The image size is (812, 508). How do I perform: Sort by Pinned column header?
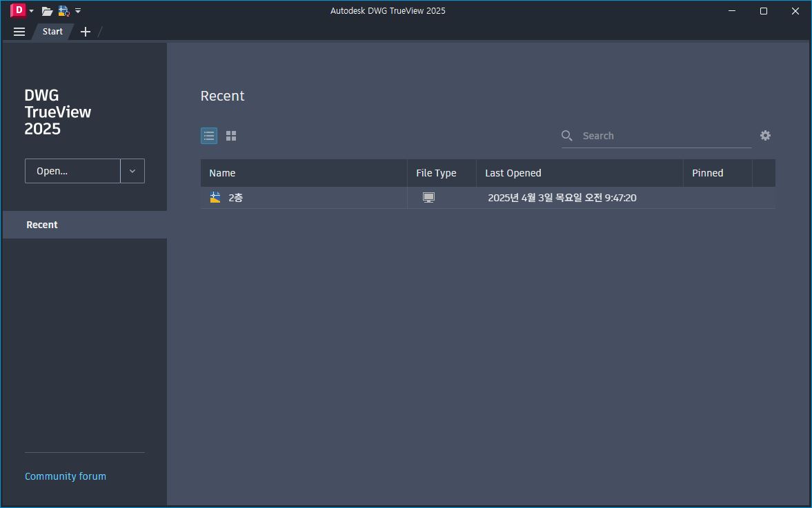point(717,173)
